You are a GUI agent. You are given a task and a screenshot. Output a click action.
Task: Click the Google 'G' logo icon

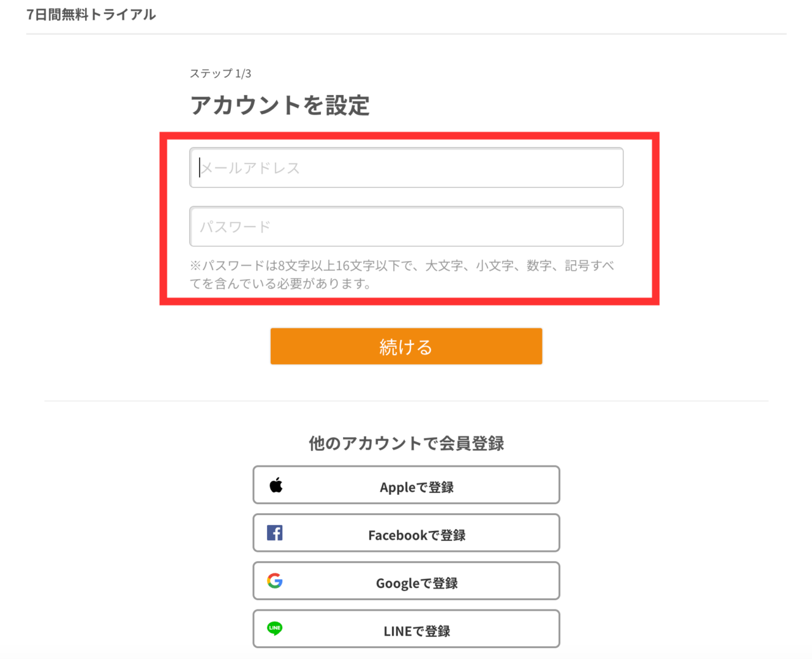275,580
